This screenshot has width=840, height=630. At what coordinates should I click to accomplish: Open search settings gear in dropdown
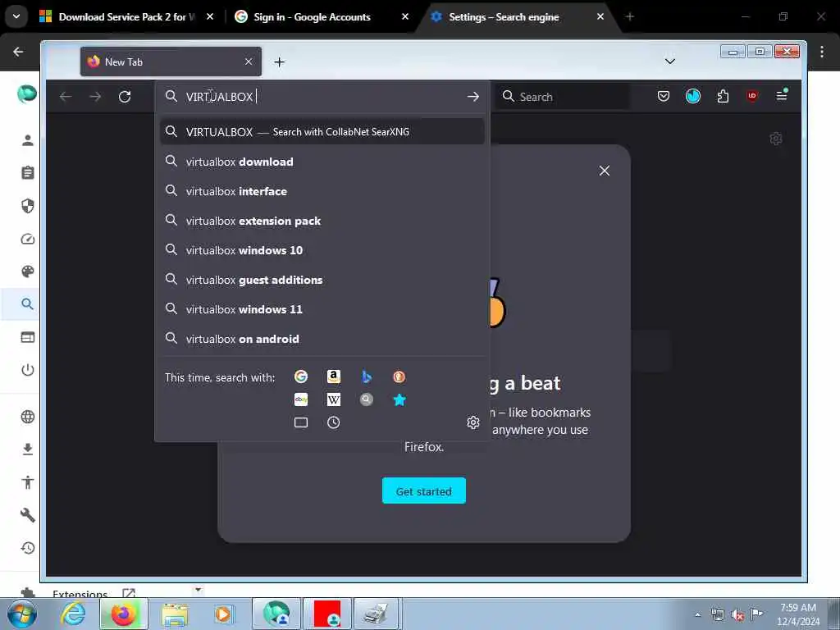coord(473,422)
